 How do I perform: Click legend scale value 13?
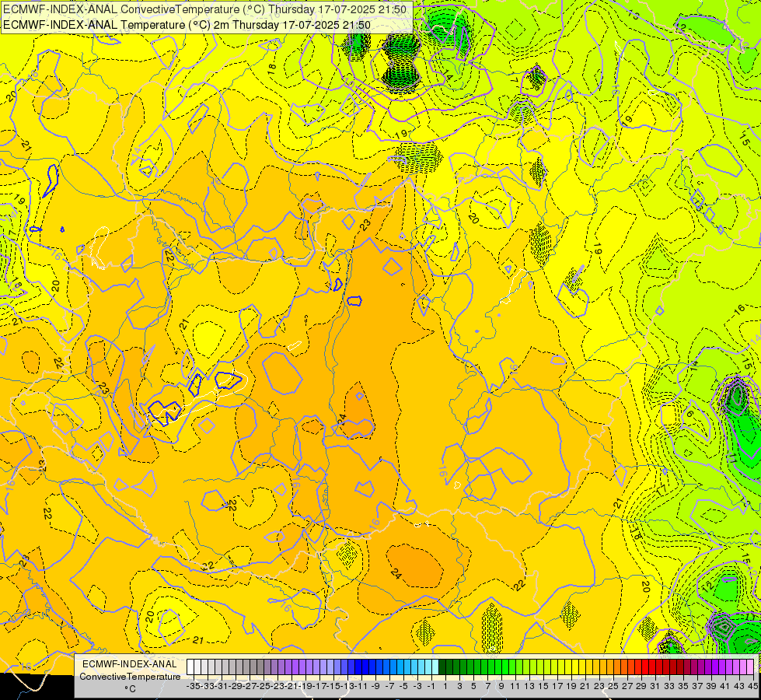pyautogui.click(x=529, y=686)
